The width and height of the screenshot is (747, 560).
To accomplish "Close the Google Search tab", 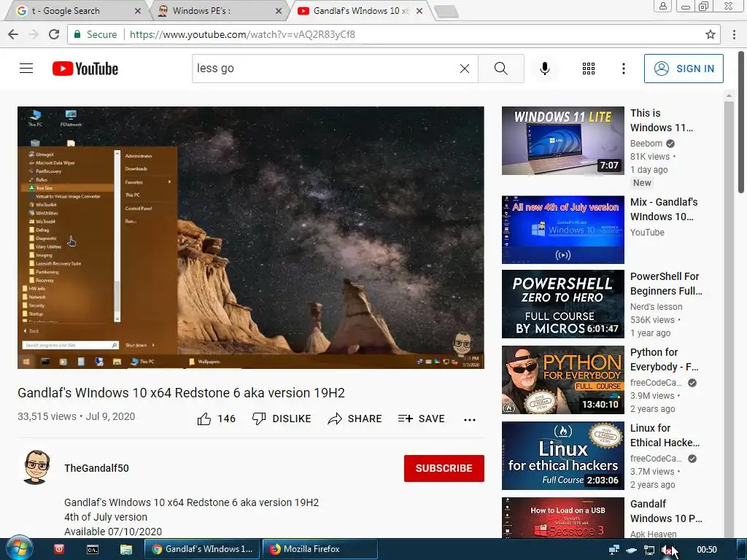I will pyautogui.click(x=138, y=10).
